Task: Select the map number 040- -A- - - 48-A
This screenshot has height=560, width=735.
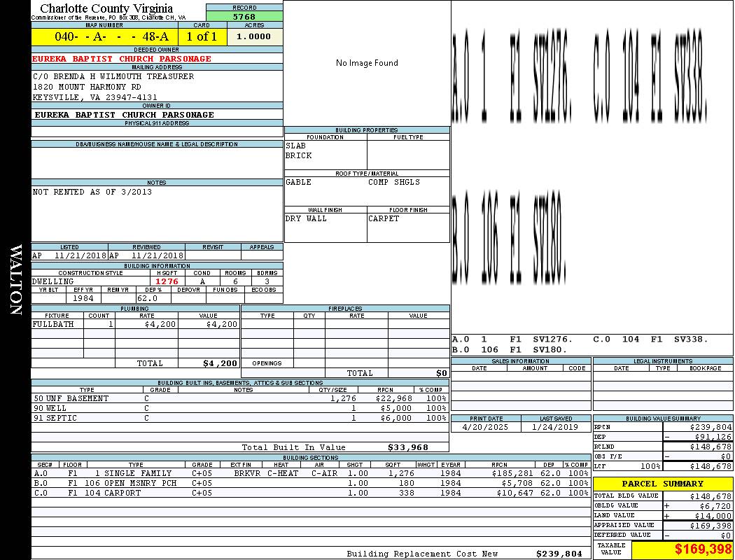Action: pyautogui.click(x=111, y=36)
